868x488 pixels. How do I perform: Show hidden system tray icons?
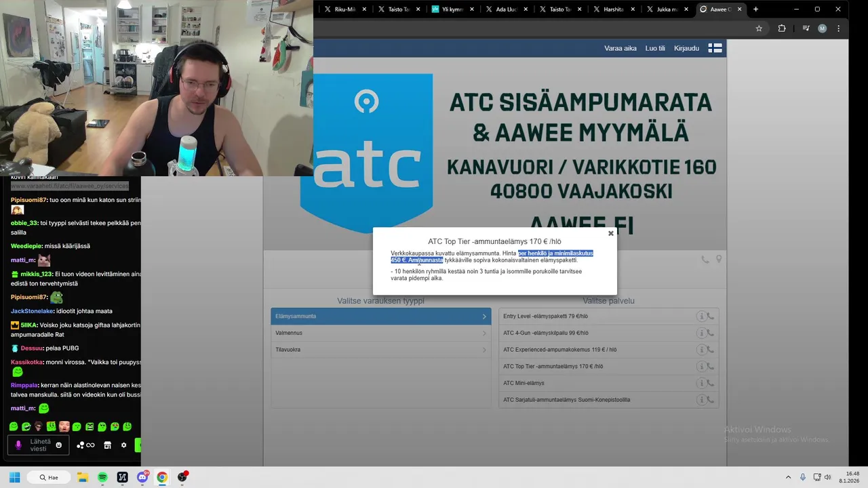788,477
